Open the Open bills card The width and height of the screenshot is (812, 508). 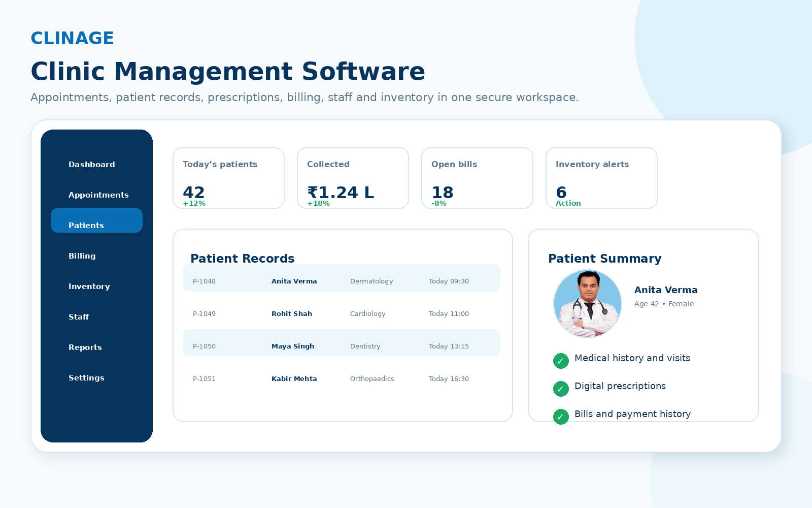477,178
